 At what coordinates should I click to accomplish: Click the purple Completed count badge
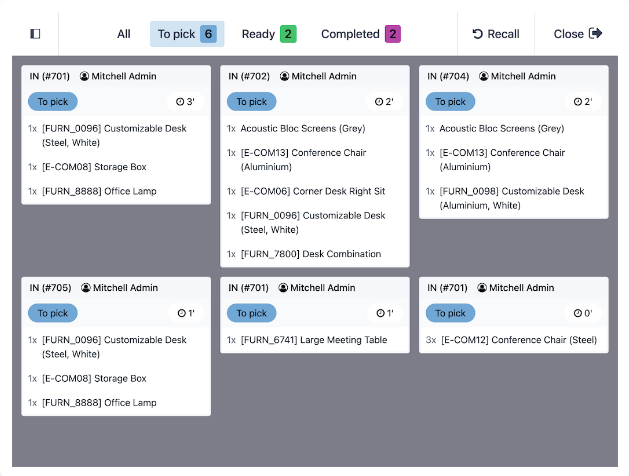(393, 34)
